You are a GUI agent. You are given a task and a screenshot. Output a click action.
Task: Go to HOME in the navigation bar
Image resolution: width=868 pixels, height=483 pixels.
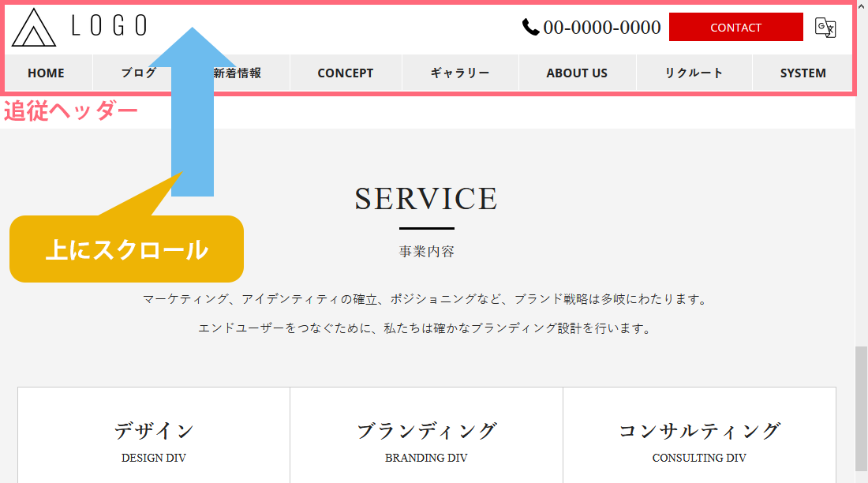coord(46,73)
